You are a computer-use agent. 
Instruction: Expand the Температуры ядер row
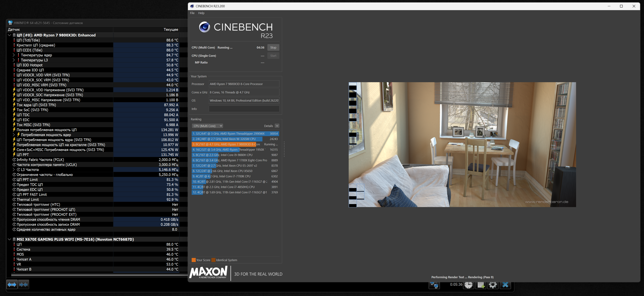coord(14,55)
